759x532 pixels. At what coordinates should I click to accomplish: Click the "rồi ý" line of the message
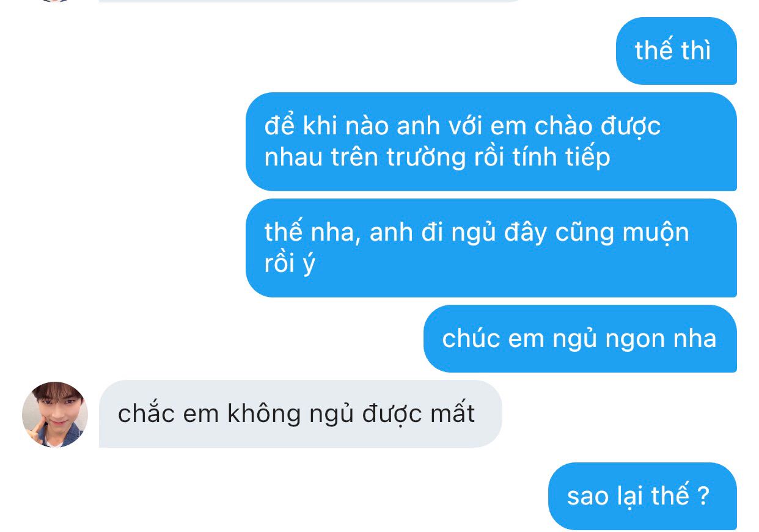290,264
